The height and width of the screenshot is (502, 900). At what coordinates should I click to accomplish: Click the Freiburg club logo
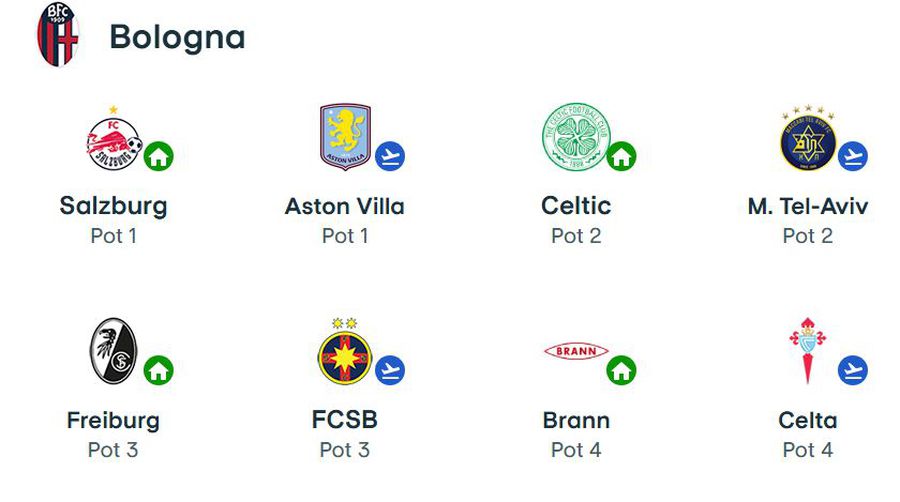click(x=114, y=351)
